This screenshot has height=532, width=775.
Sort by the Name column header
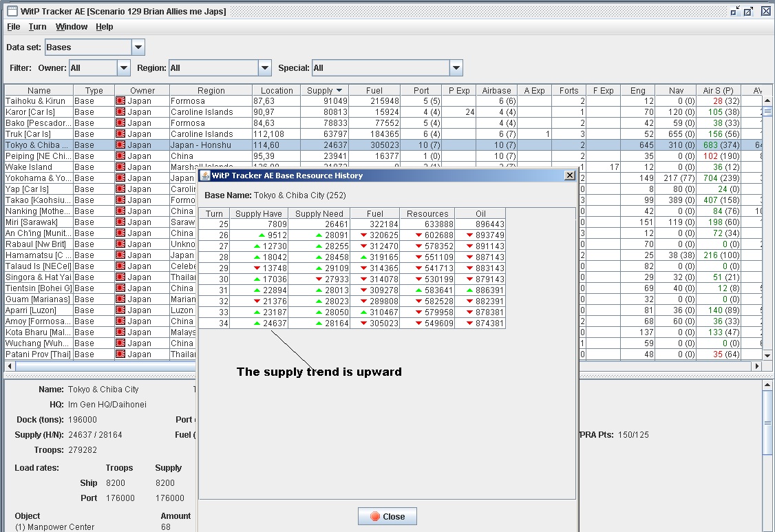point(39,90)
